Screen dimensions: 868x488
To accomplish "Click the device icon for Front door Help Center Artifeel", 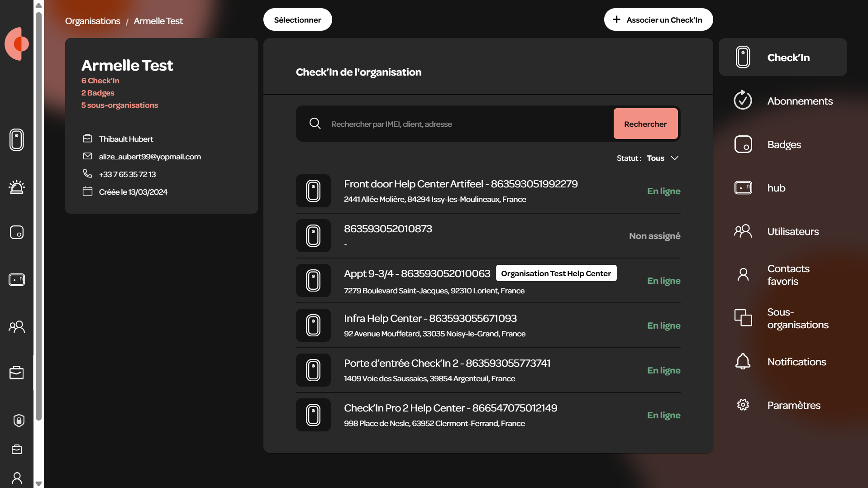I will 313,191.
